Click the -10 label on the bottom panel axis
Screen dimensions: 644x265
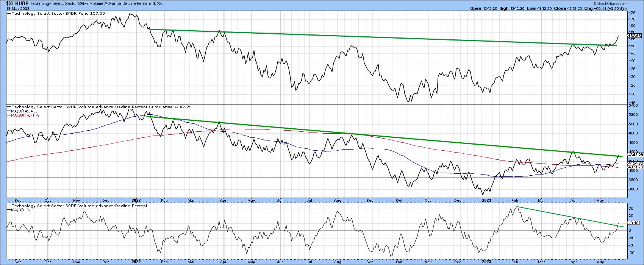click(631, 238)
